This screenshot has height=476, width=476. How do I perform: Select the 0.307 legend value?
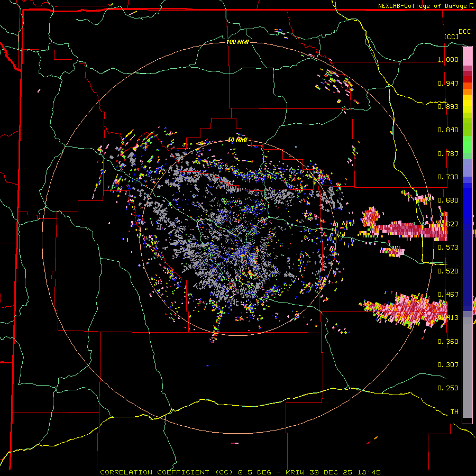coord(448,365)
